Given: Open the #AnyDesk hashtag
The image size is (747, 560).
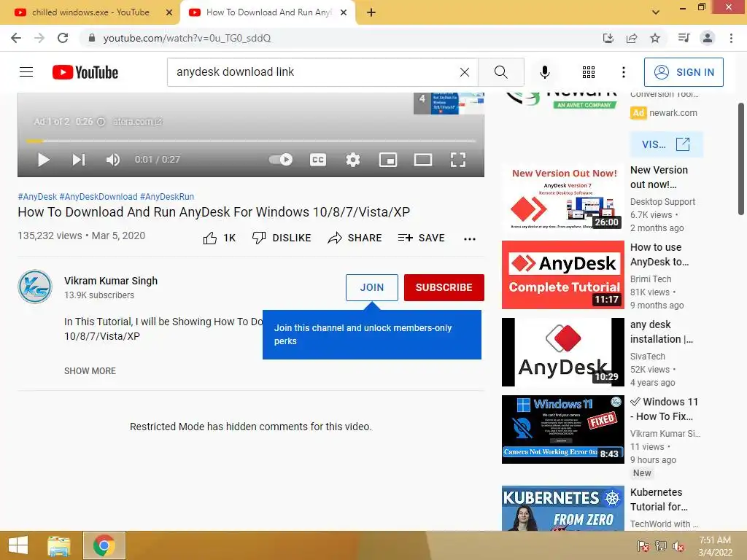Looking at the screenshot, I should [37, 197].
